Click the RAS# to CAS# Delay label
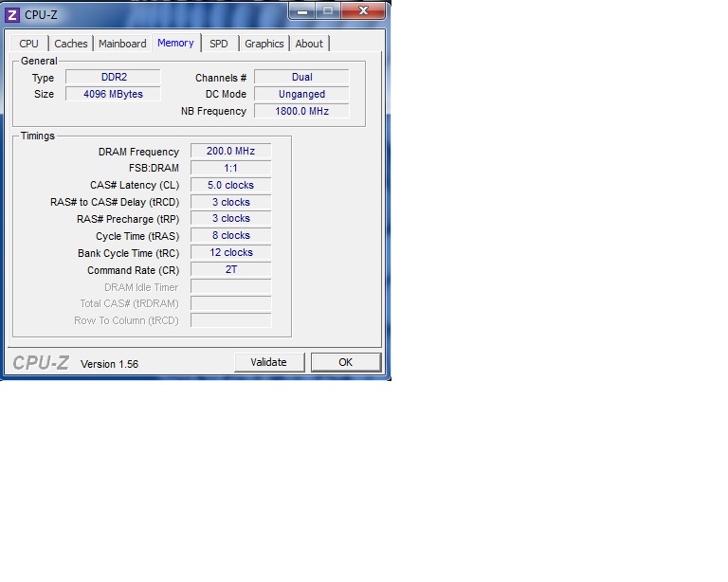 point(115,202)
